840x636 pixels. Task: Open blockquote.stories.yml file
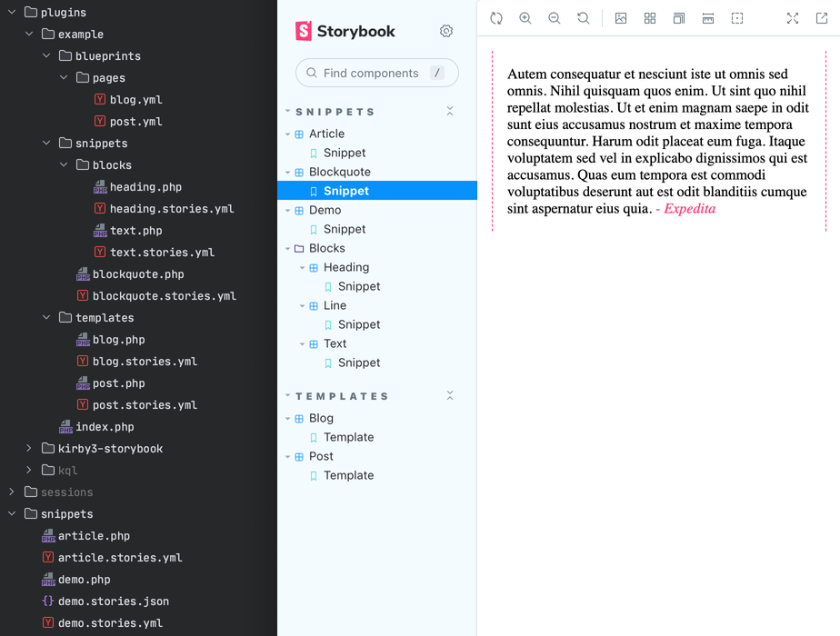(x=164, y=296)
